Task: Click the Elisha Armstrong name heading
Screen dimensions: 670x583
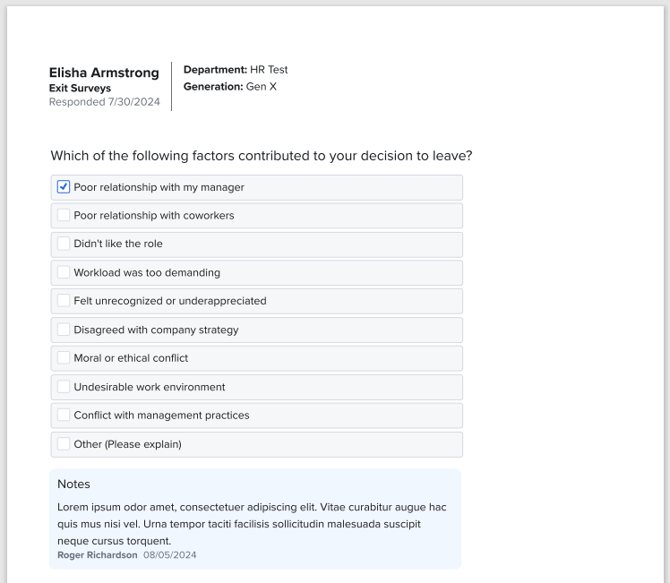Action: pos(104,73)
